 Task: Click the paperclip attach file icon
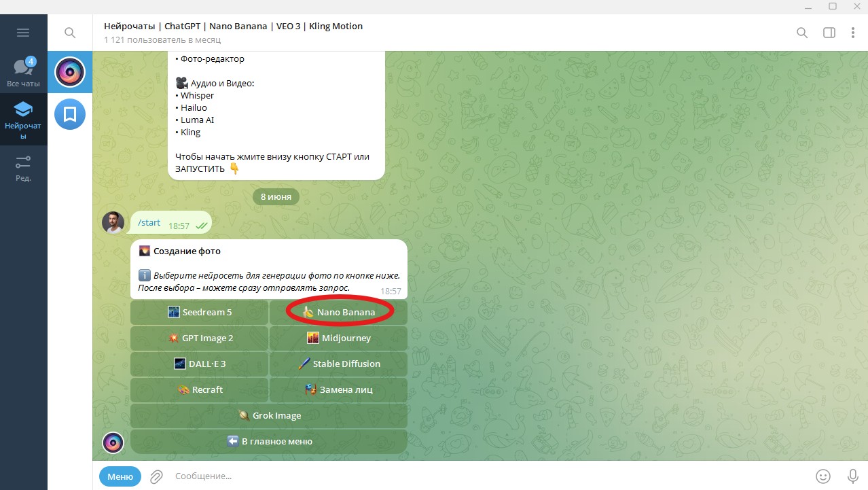(x=156, y=476)
